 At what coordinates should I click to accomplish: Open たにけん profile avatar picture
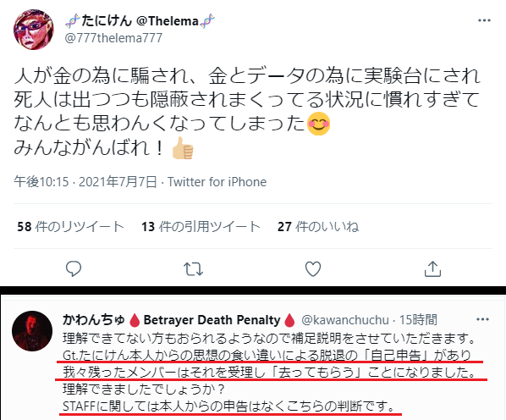(34, 30)
